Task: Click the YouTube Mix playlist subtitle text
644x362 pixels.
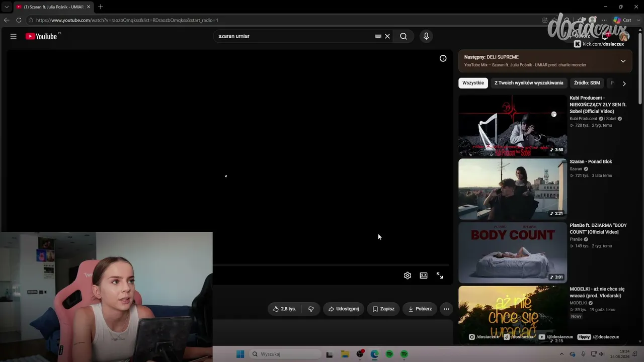Action: [x=525, y=65]
